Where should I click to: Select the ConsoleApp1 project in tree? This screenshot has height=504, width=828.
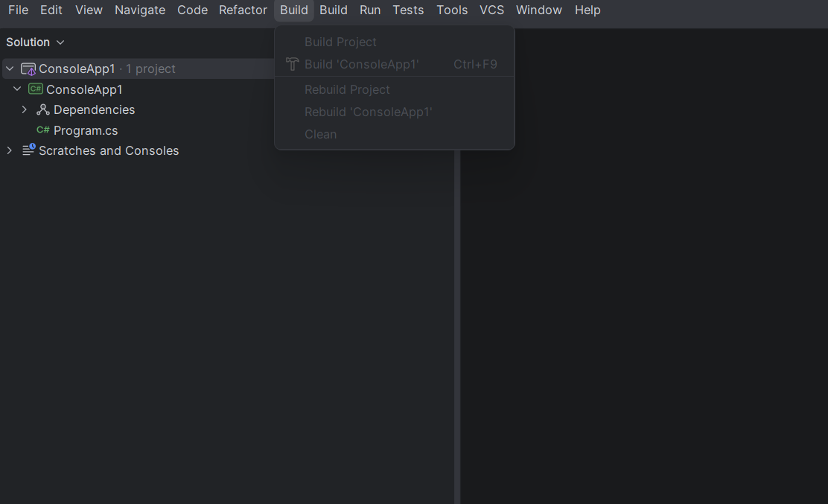pos(84,89)
